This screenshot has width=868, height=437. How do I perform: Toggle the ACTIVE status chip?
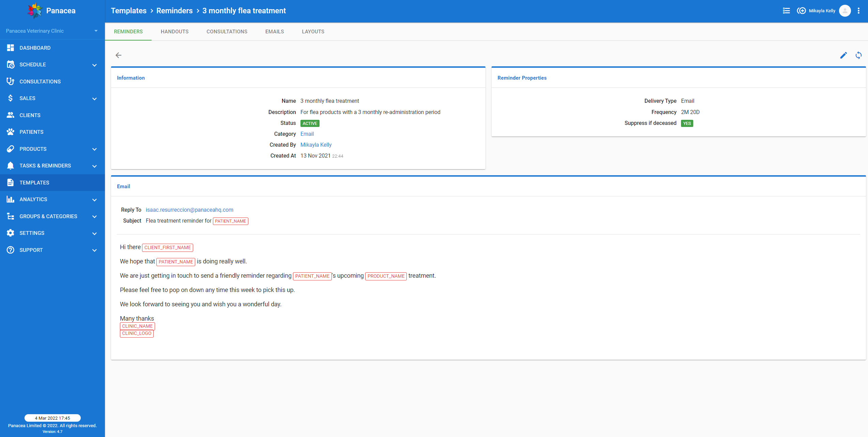point(309,123)
